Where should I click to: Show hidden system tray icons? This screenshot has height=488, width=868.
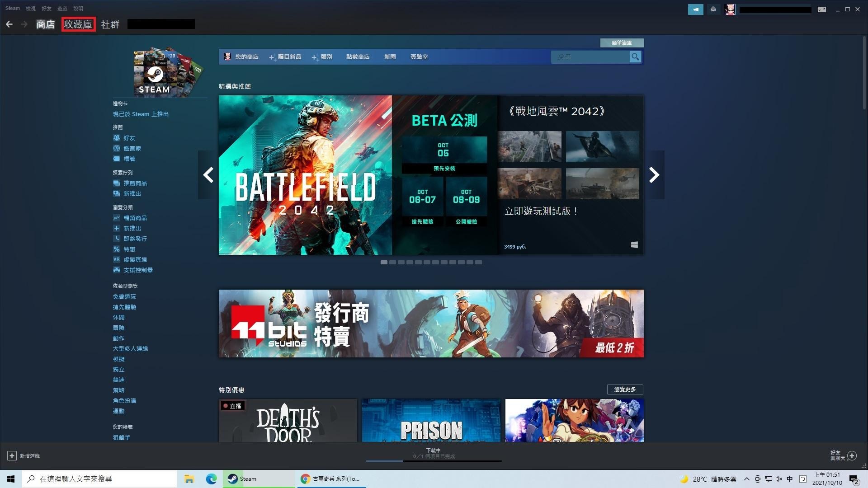pyautogui.click(x=746, y=479)
